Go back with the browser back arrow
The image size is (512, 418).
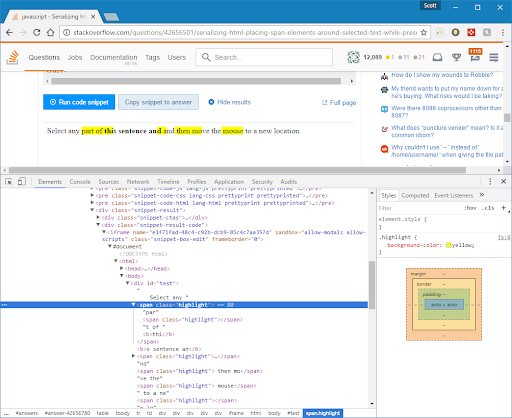click(x=9, y=32)
